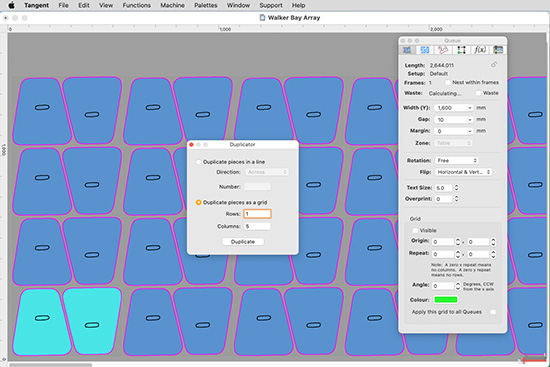Viewport: 550px width, 367px height.
Task: Open the Machine menu
Action: (x=172, y=5)
